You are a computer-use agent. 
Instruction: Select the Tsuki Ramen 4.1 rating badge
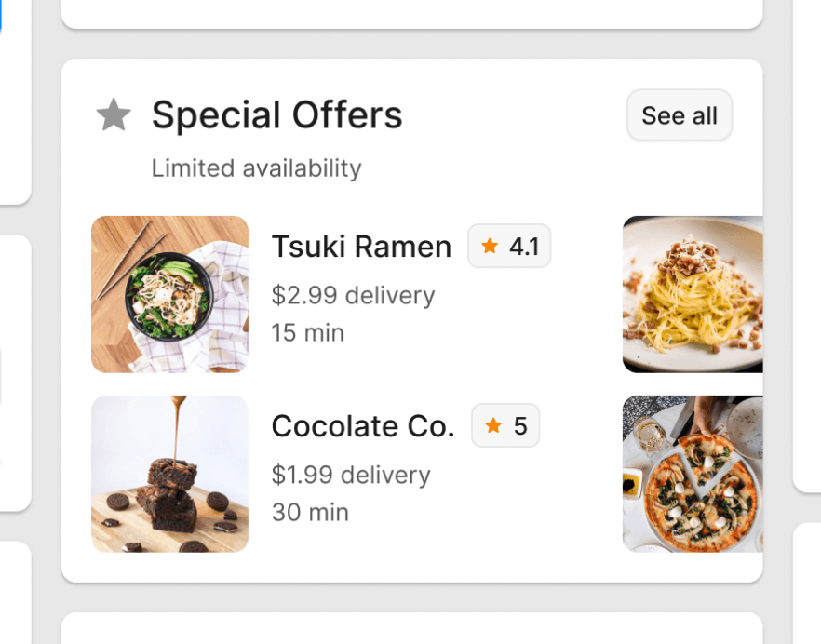point(510,246)
